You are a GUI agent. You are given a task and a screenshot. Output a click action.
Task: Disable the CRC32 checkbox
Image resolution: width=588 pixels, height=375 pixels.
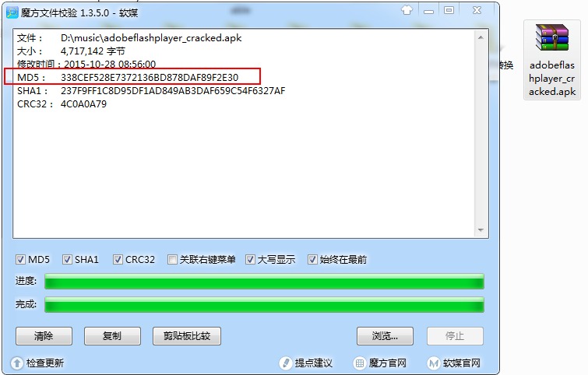[118, 259]
